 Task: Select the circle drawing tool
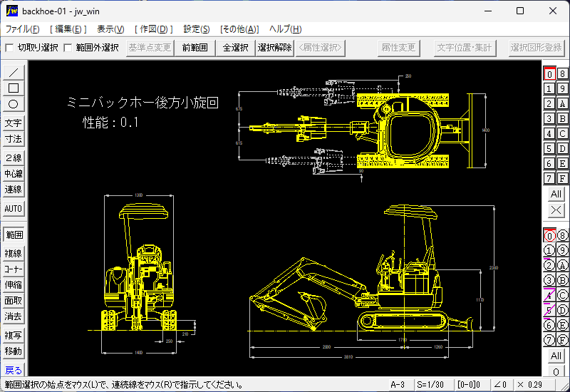pos(14,104)
